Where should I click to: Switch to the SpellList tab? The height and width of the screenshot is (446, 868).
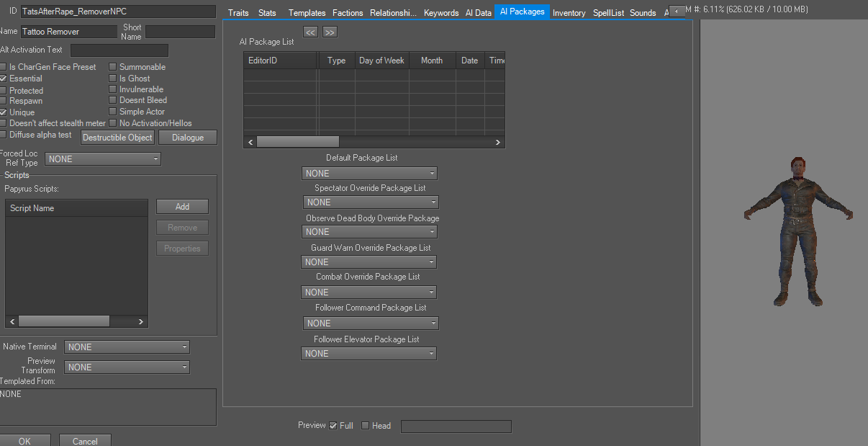pyautogui.click(x=609, y=13)
